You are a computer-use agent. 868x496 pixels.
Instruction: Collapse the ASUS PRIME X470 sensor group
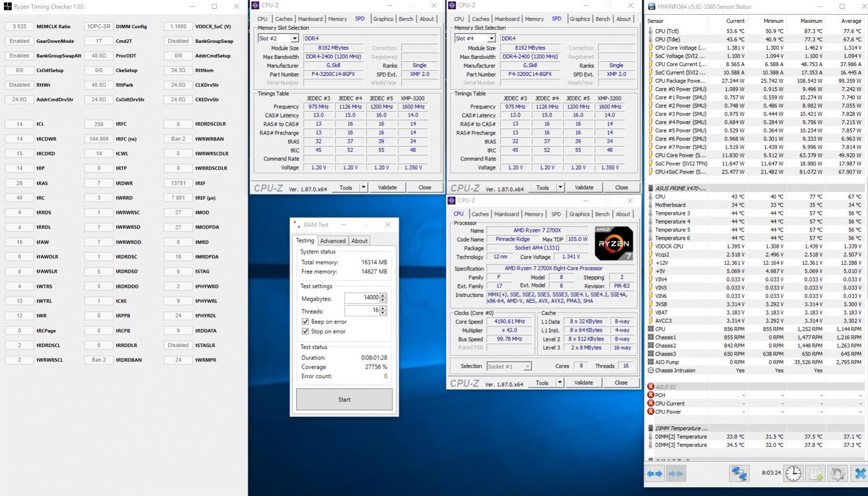[x=651, y=188]
